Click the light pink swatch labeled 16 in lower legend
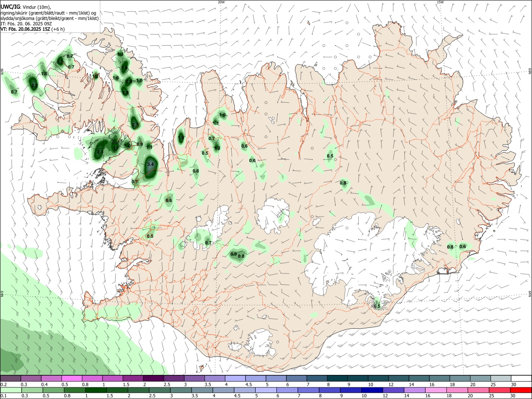 point(436,390)
